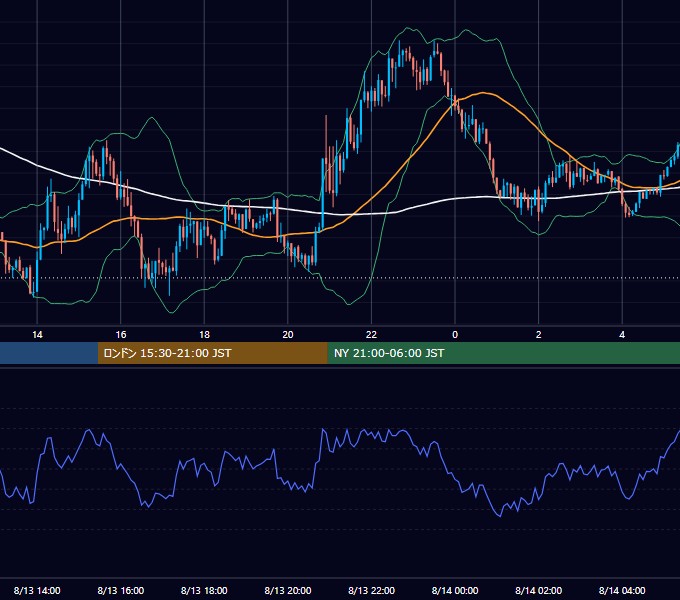Click hour label 14 on price chart axis
The height and width of the screenshot is (600, 680).
coord(37,335)
